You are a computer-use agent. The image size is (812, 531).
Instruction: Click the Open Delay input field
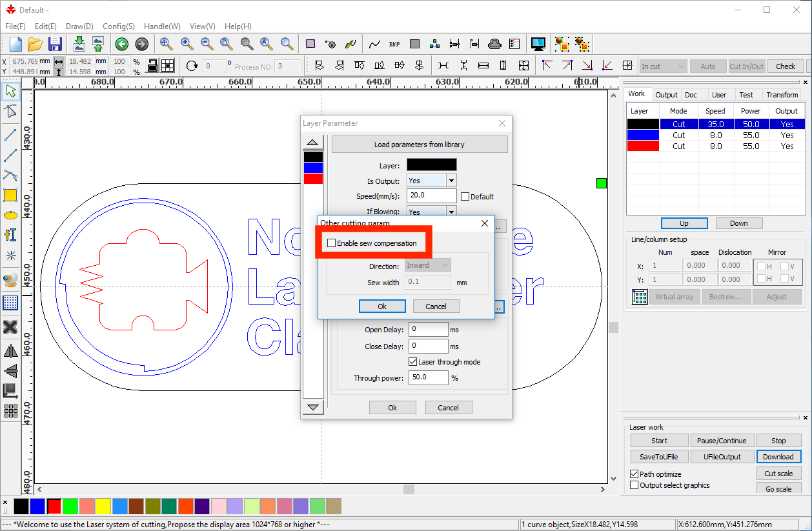(x=427, y=330)
